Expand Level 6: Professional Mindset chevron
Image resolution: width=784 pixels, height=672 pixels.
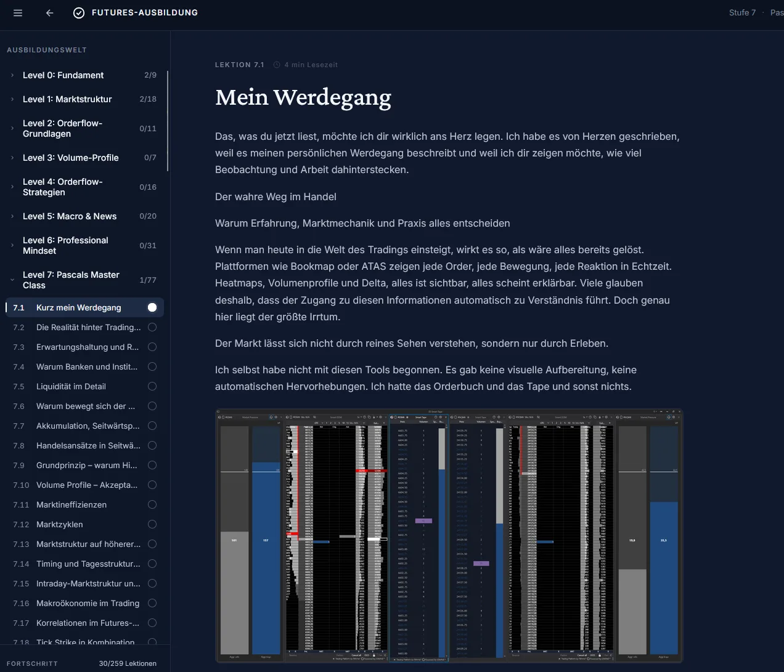click(x=12, y=245)
